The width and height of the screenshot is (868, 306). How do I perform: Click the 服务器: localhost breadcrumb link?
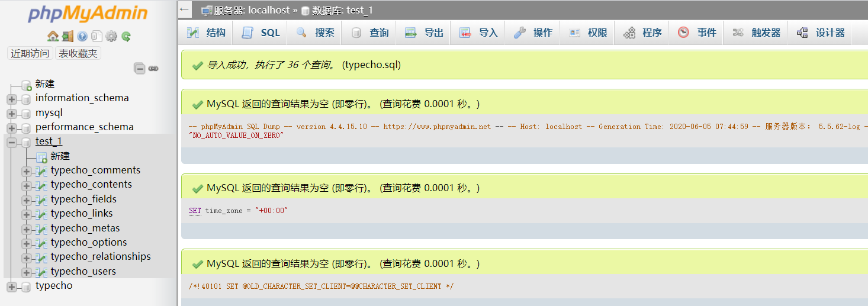click(252, 10)
